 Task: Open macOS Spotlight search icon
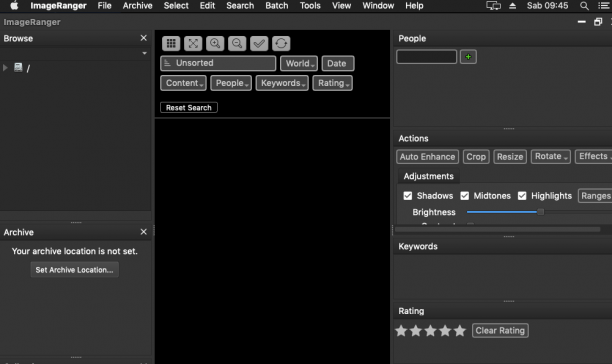click(x=584, y=6)
